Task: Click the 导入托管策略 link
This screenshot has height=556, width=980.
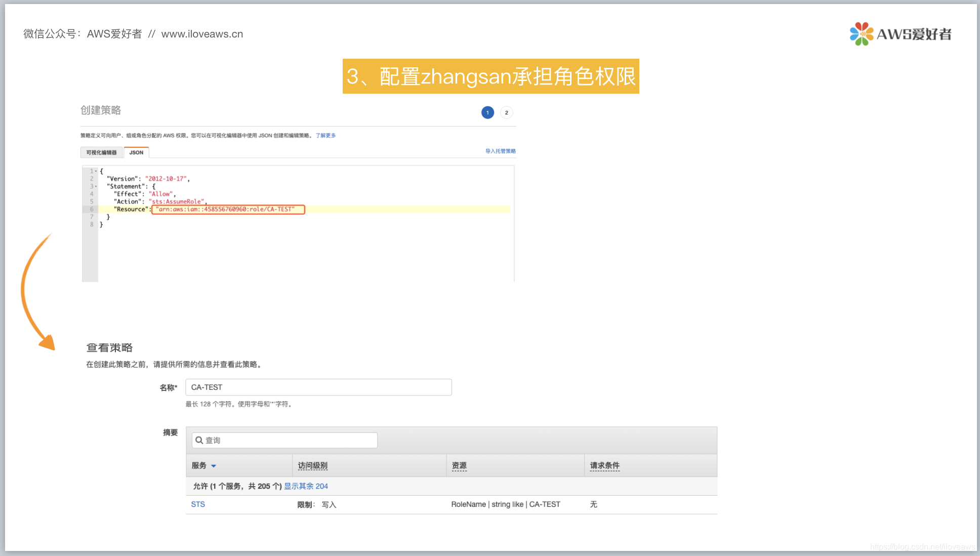Action: [500, 151]
